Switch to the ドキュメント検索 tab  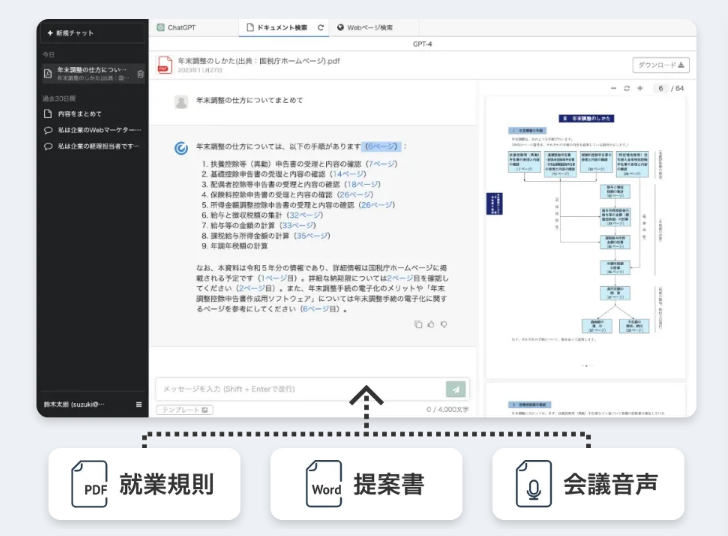point(277,27)
